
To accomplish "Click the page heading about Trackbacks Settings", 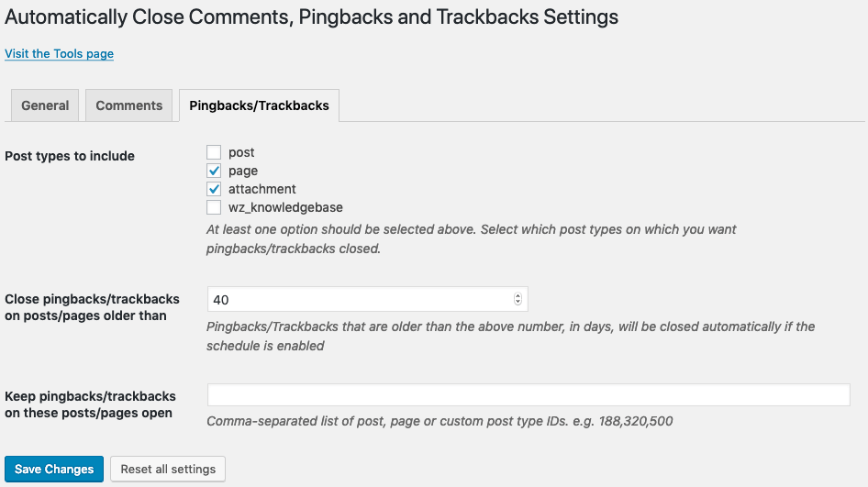I will [312, 17].
